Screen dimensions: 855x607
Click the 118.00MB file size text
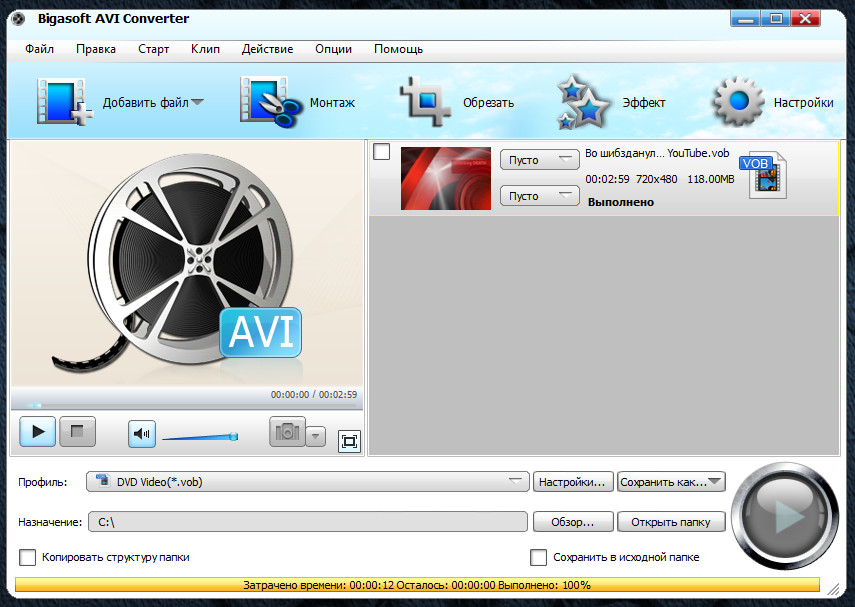pyautogui.click(x=711, y=179)
